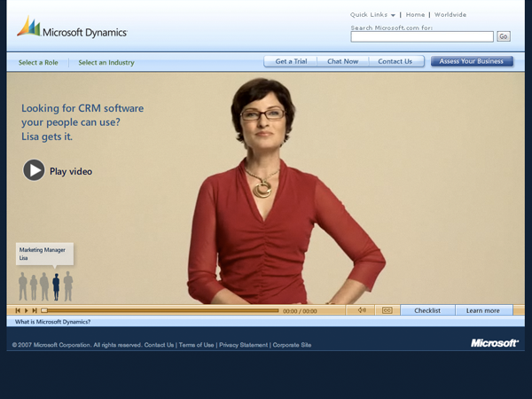Viewport: 532px width, 399px height.
Task: Select the second gray person silhouette
Action: pyautogui.click(x=34, y=287)
